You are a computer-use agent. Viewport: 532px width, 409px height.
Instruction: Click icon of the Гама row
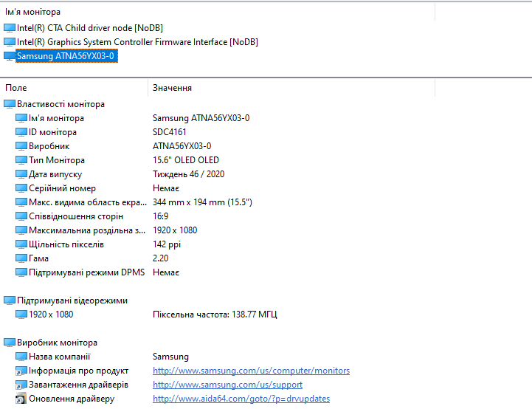point(21,258)
